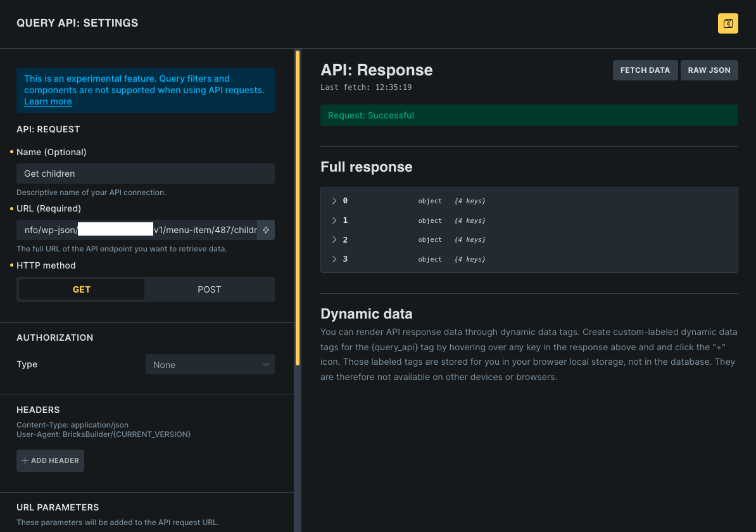The image size is (756, 532).
Task: Click the Request: Successful status banner
Action: tap(529, 115)
